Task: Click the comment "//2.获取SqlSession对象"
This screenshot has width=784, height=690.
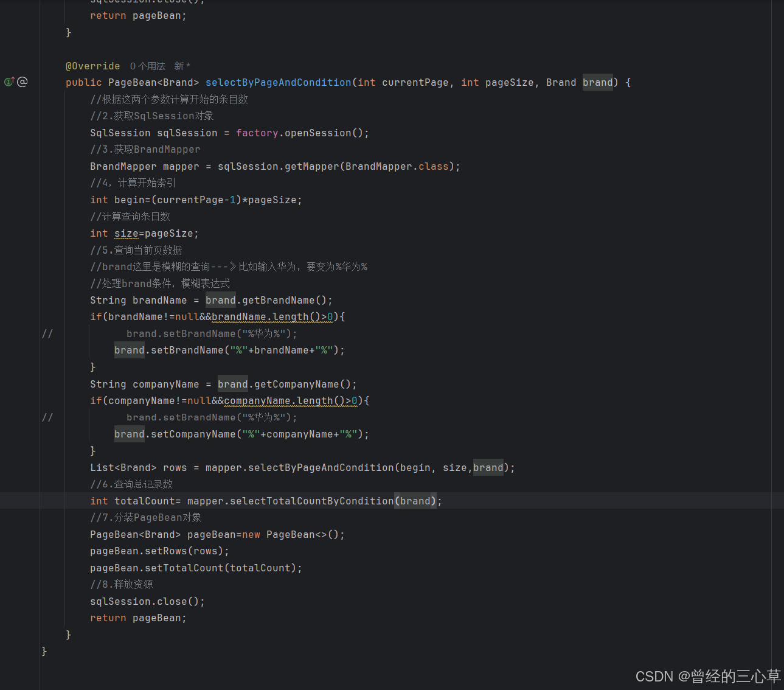Action: coord(152,116)
